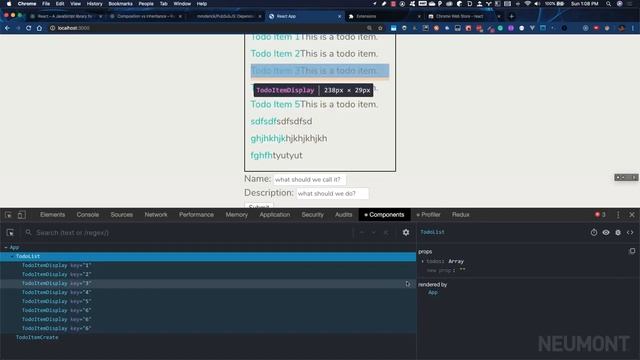Open the File menu

[46, 4]
